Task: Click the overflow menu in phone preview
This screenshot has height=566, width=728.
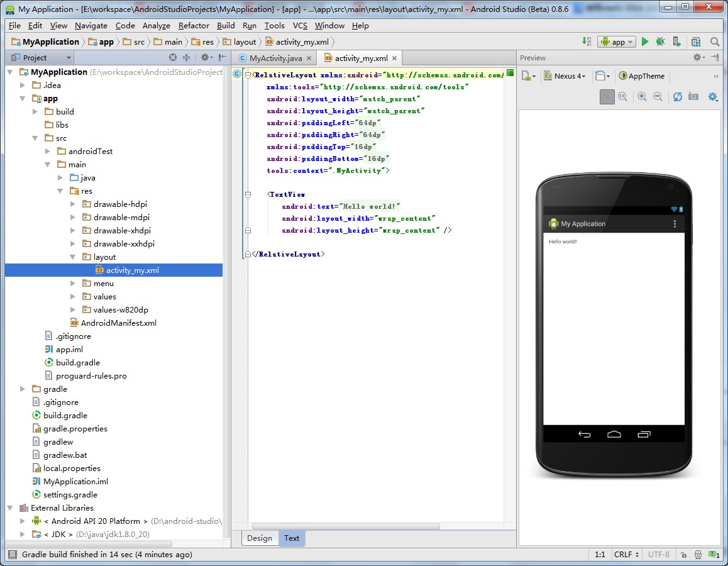Action: 675,224
